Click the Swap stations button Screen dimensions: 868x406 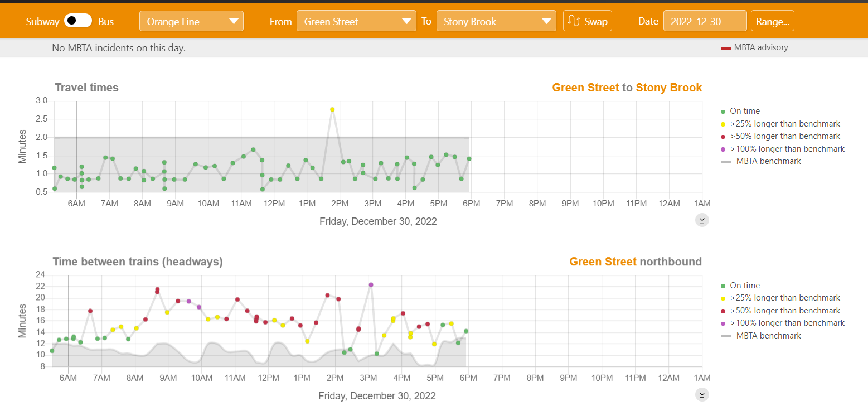coord(587,22)
